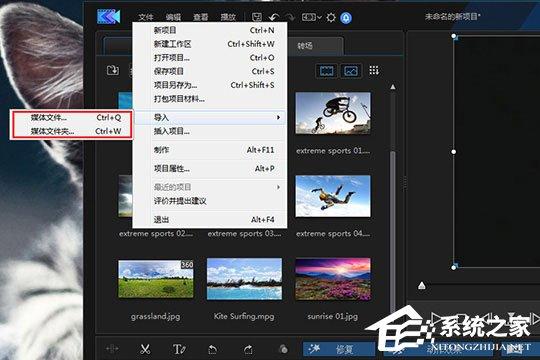Image resolution: width=540 pixels, height=360 pixels.
Task: Click the rotate right icon
Action: (248, 349)
